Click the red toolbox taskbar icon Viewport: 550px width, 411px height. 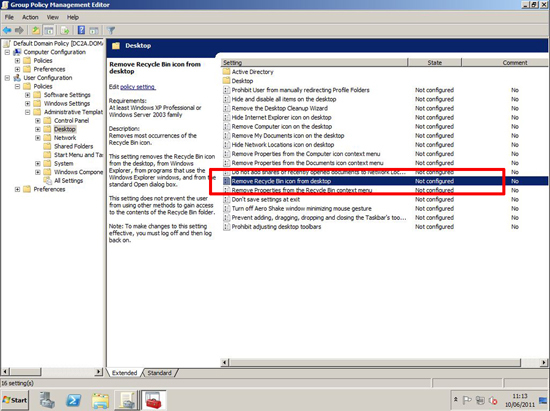[x=154, y=400]
